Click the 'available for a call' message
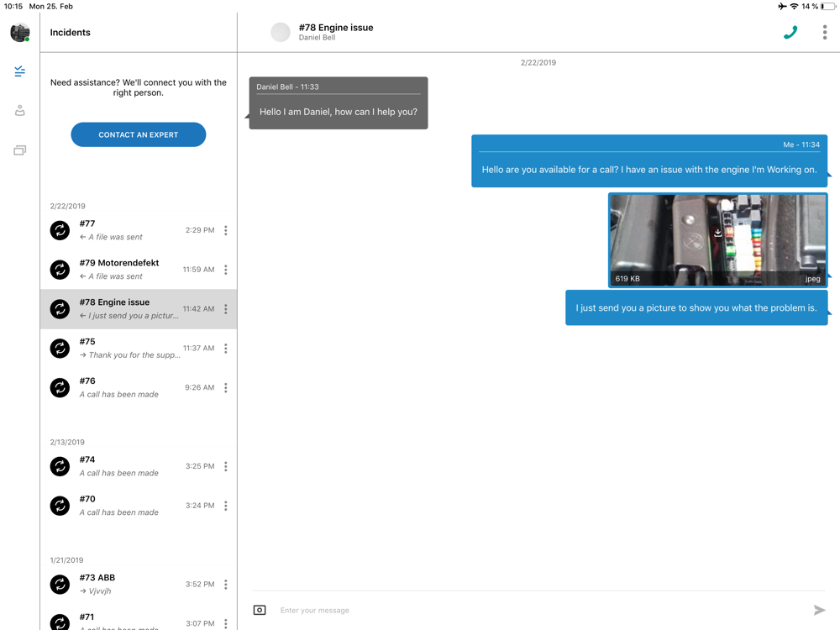This screenshot has width=840, height=630. tap(649, 160)
